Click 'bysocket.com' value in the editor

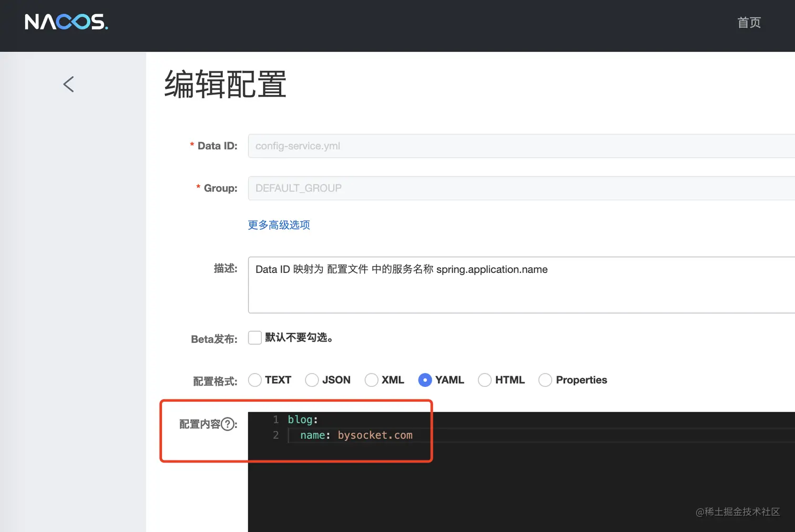point(375,435)
